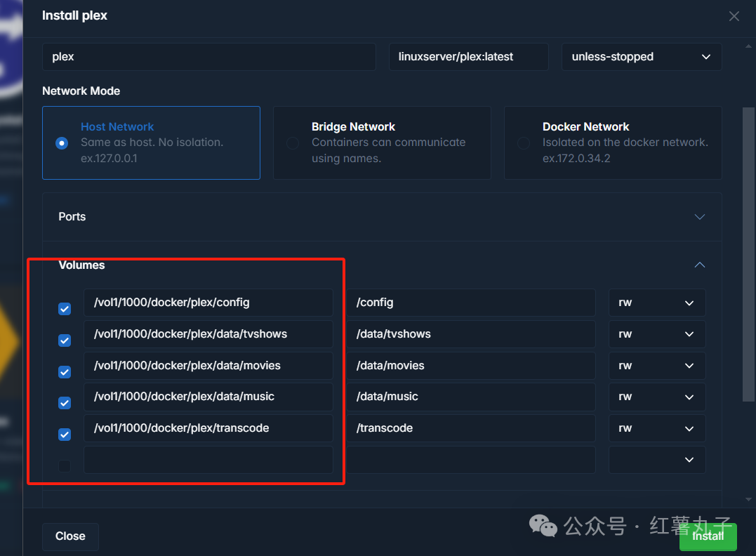Click the green Install button

pyautogui.click(x=708, y=536)
